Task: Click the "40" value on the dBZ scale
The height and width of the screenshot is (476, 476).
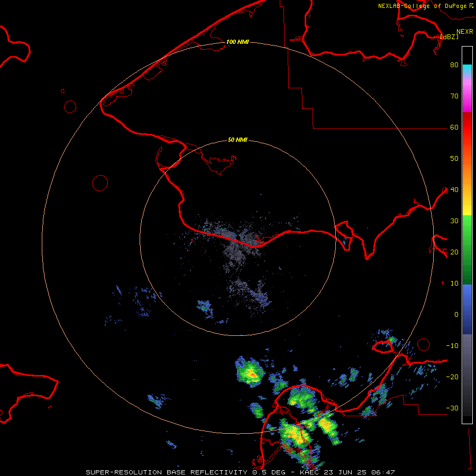Action: click(x=454, y=190)
